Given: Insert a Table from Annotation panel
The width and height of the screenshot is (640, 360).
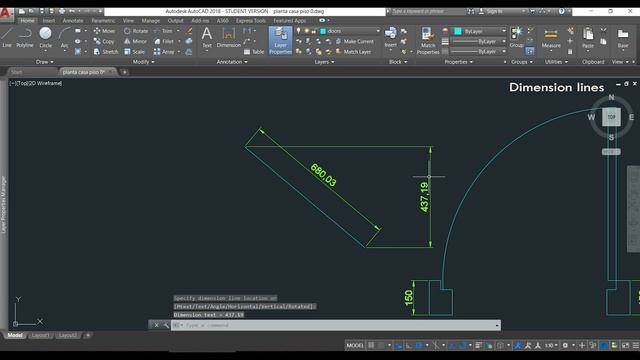Looking at the screenshot, I should pyautogui.click(x=254, y=52).
